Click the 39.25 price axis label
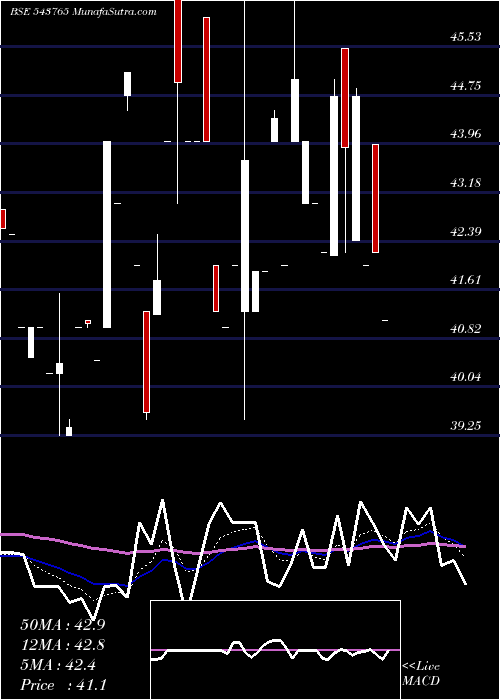 point(466,426)
